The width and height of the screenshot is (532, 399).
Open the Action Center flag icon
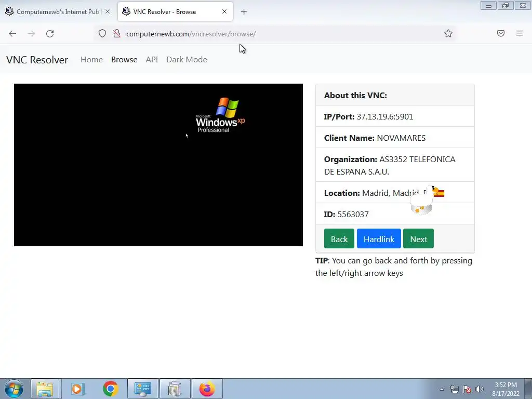coord(467,389)
